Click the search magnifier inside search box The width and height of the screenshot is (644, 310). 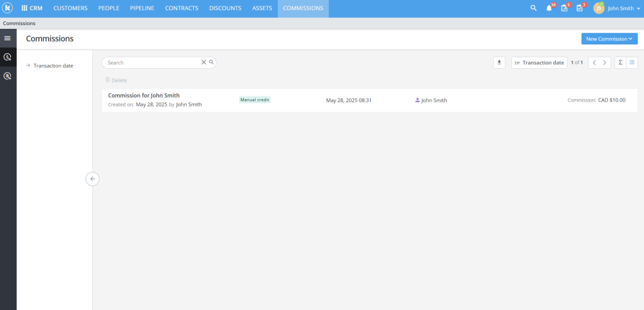[211, 62]
